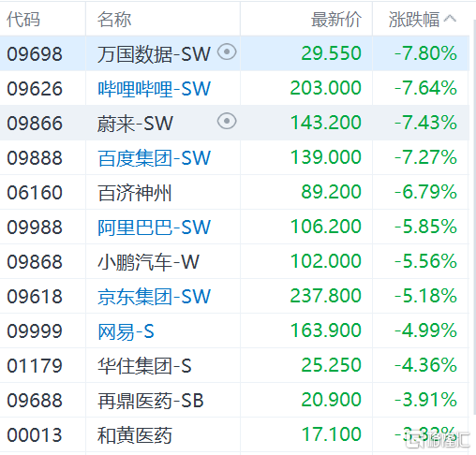Click the change value -6.79%
This screenshot has width=476, height=455.
tap(425, 192)
